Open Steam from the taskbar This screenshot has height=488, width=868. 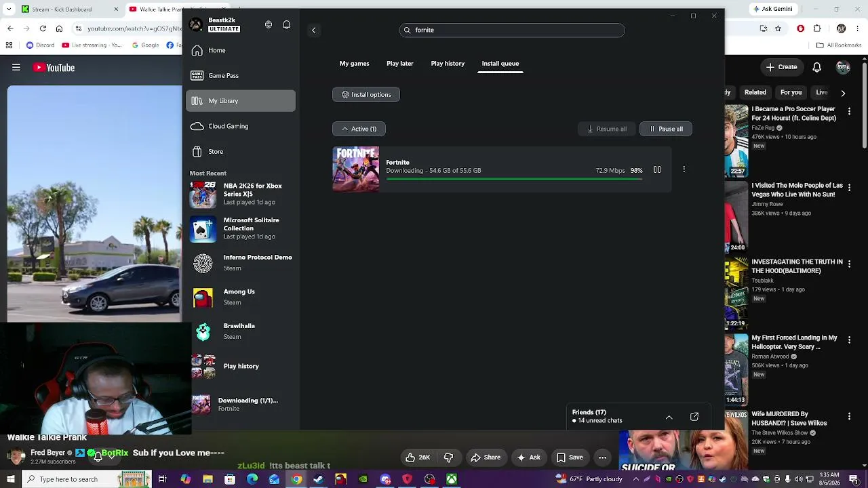[318, 479]
